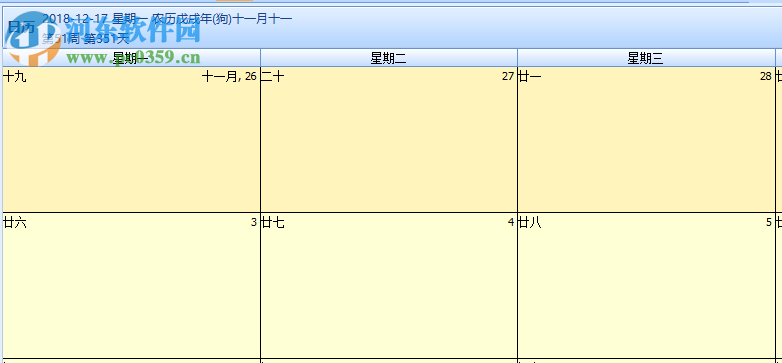This screenshot has height=363, width=782.
Task: Click the date number 27
Action: click(x=508, y=76)
